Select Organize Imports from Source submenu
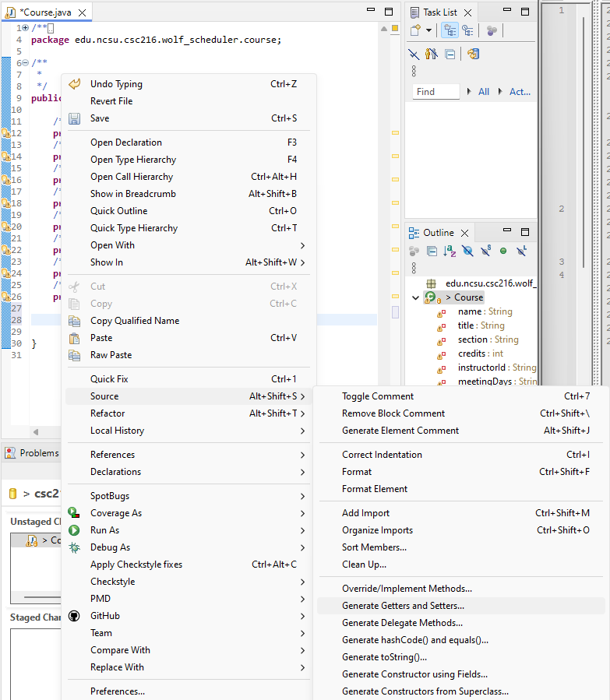Viewport: 610px width, 700px height. tap(377, 530)
